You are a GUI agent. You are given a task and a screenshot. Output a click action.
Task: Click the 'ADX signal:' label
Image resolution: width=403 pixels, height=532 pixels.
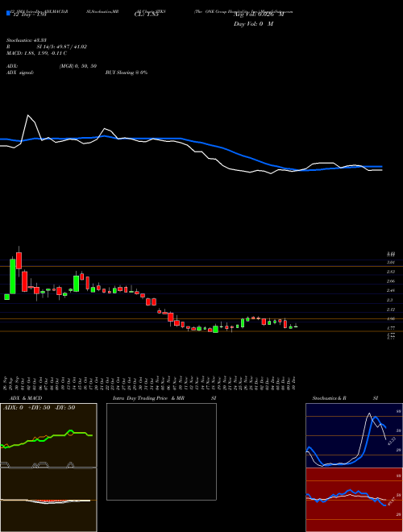pyautogui.click(x=20, y=73)
